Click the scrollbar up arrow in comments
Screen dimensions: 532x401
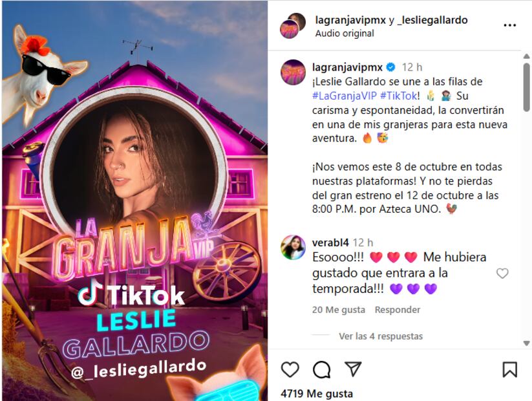[x=527, y=56]
